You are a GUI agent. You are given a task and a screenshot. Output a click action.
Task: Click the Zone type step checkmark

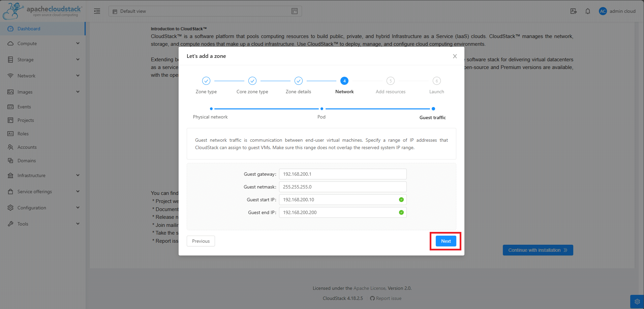pos(206,81)
